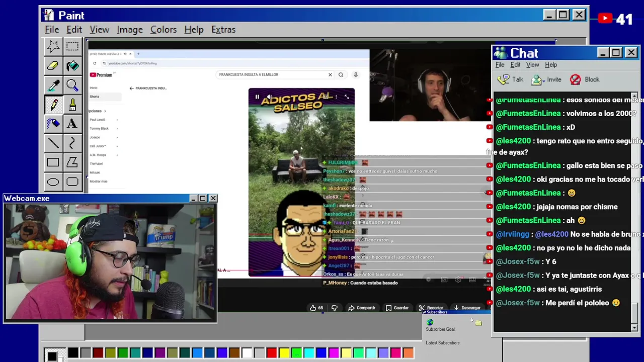
Task: Select the Line tool
Action: coord(53,143)
